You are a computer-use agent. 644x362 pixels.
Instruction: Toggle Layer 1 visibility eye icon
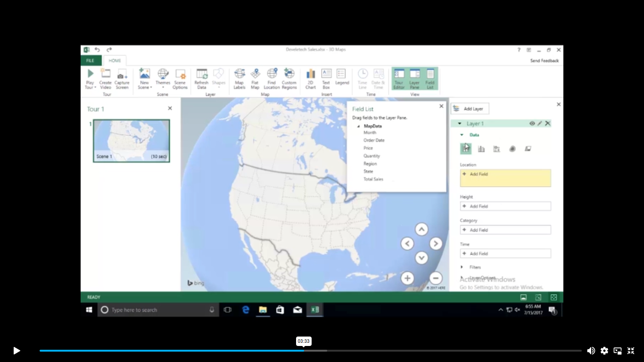pos(532,123)
